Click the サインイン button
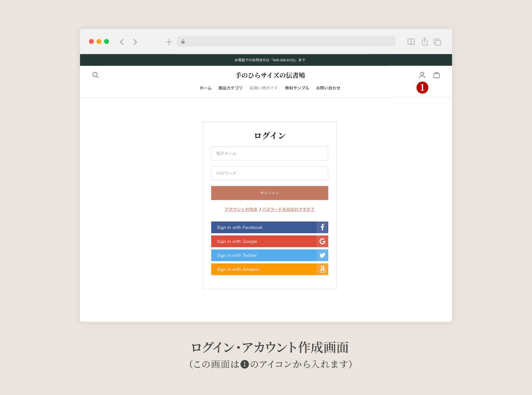 coord(270,193)
